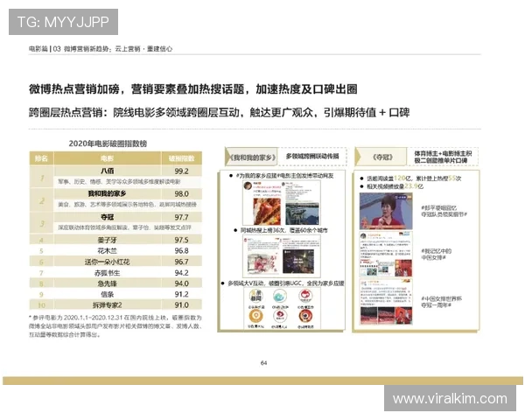This screenshot has height=420, width=525.
Task: Select score 97.5 in the table
Action: click(x=181, y=240)
